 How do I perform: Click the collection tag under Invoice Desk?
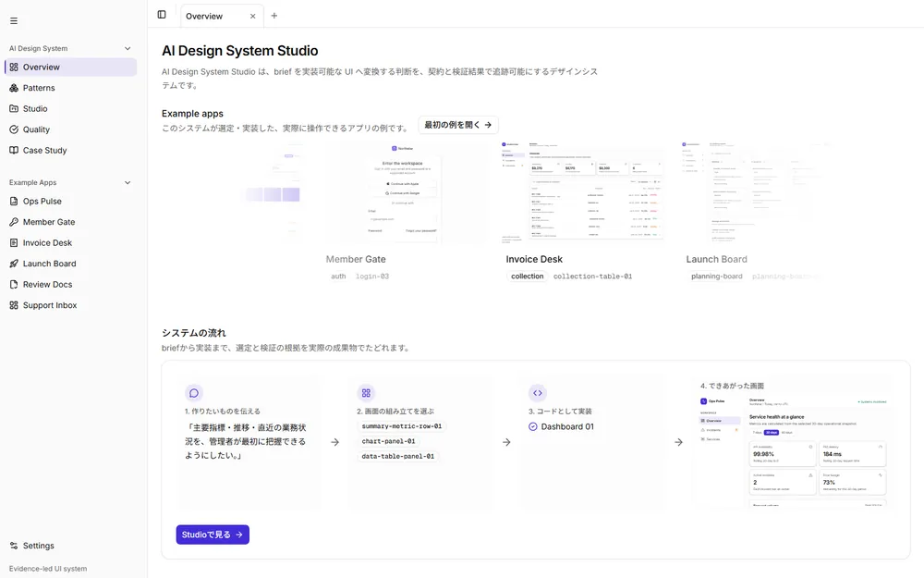[x=527, y=276]
